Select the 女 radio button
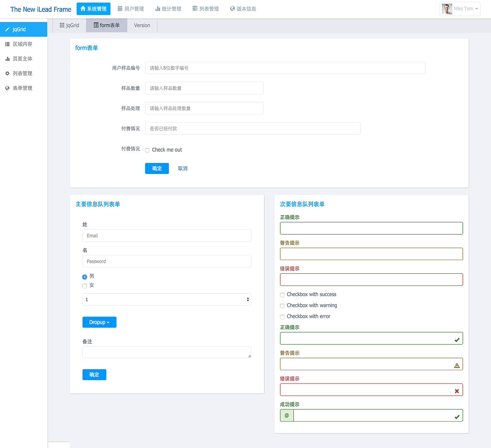The height and width of the screenshot is (448, 491). (x=85, y=286)
